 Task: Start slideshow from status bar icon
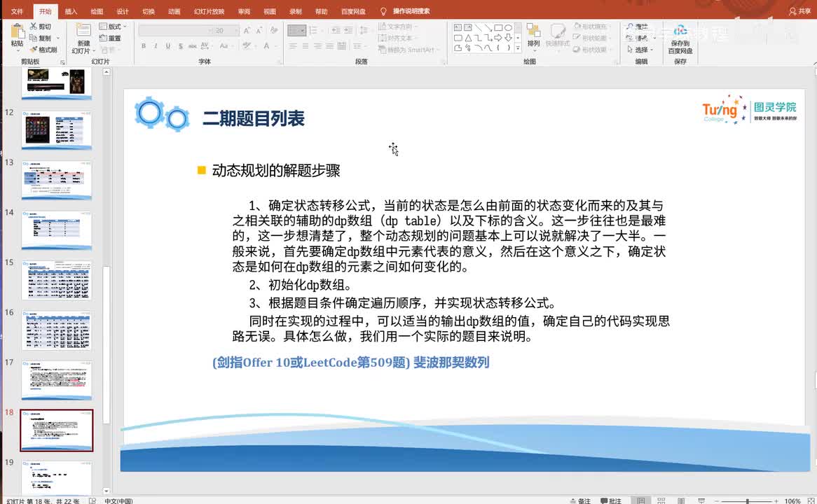click(701, 500)
